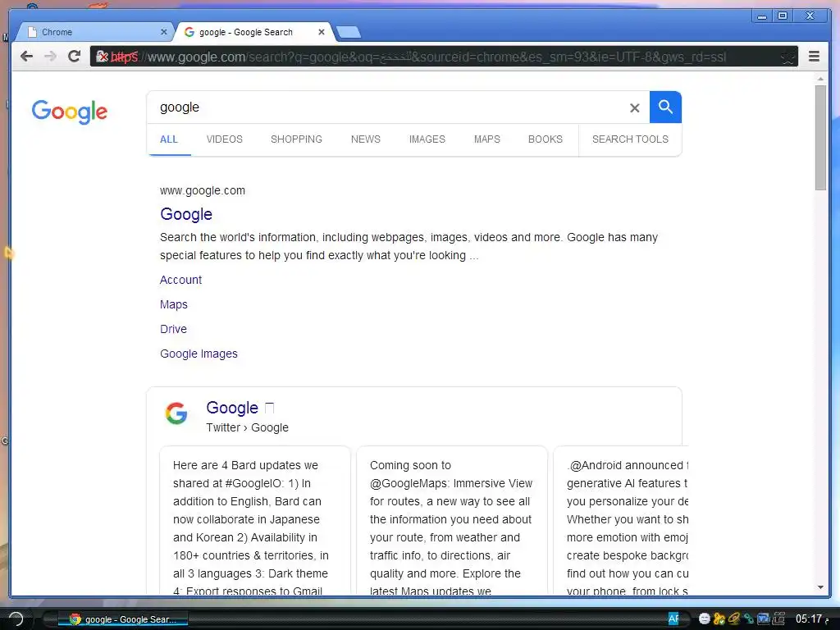Go back using the browser back arrow
The height and width of the screenshot is (630, 840).
pos(26,57)
